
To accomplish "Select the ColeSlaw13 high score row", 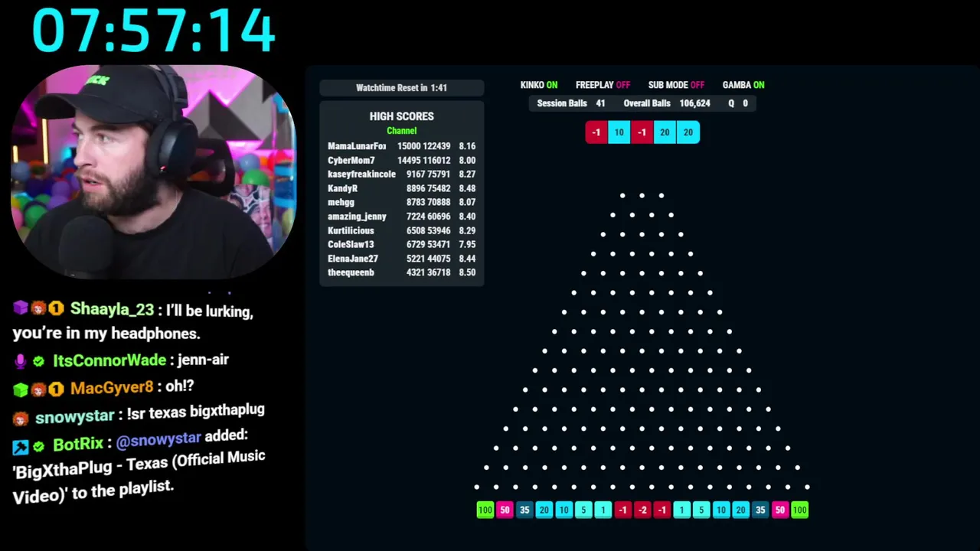I will pos(402,245).
